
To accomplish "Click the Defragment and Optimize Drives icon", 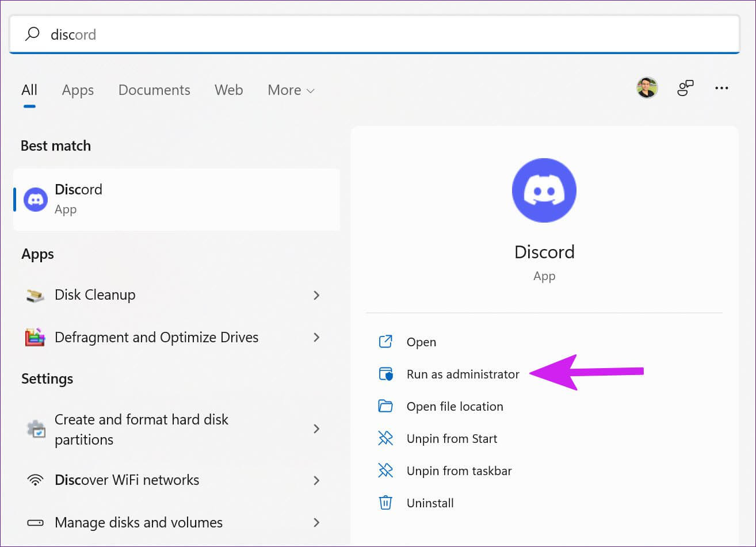I will (35, 338).
